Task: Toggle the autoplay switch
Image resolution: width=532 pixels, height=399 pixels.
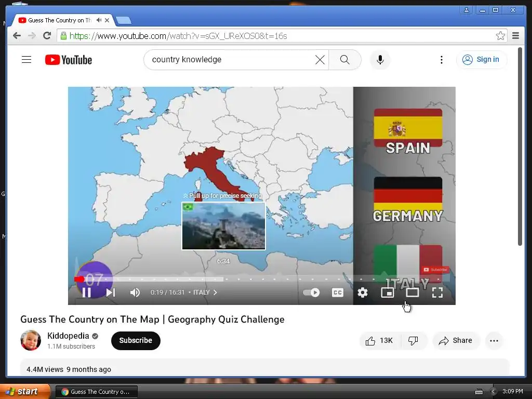Action: point(311,292)
